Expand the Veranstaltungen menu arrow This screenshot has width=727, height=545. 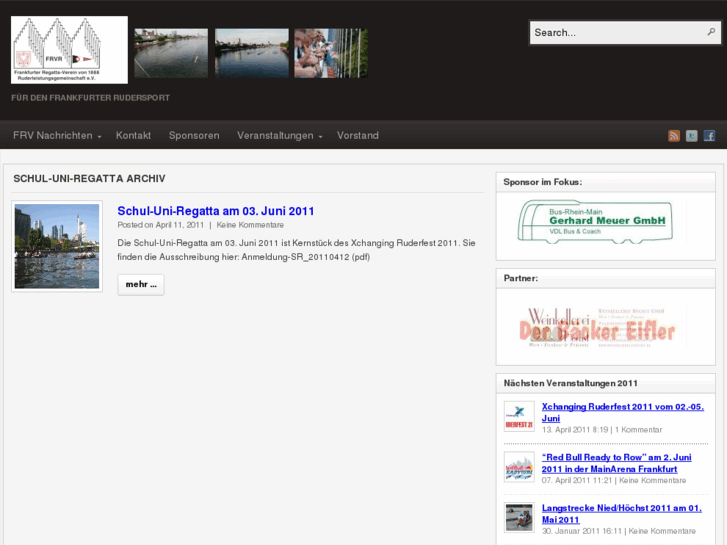(x=320, y=136)
